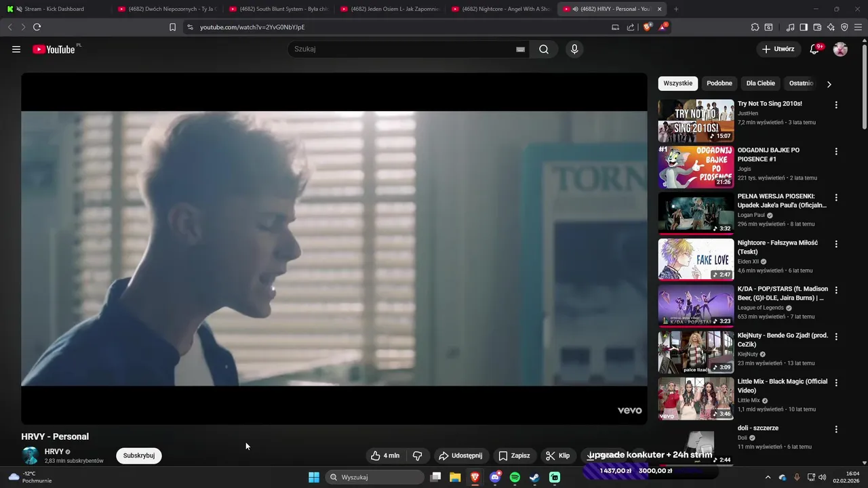868x488 pixels.
Task: Create a clip with the Klip button
Action: 557,455
